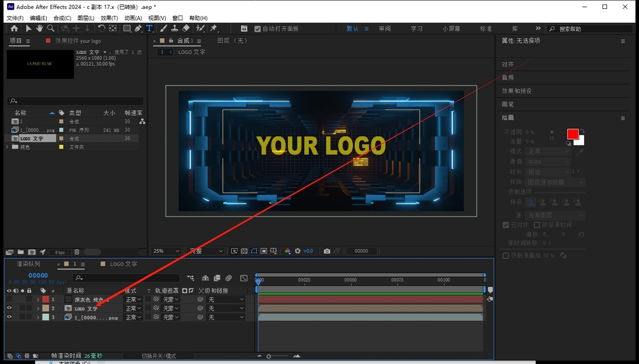Select the Rectangle shape tool

(x=127, y=29)
